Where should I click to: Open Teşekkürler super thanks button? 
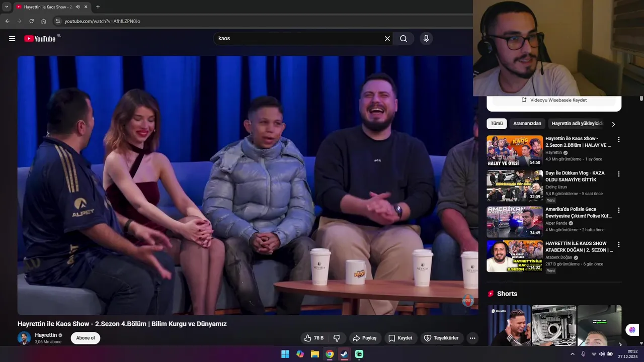[x=441, y=338]
